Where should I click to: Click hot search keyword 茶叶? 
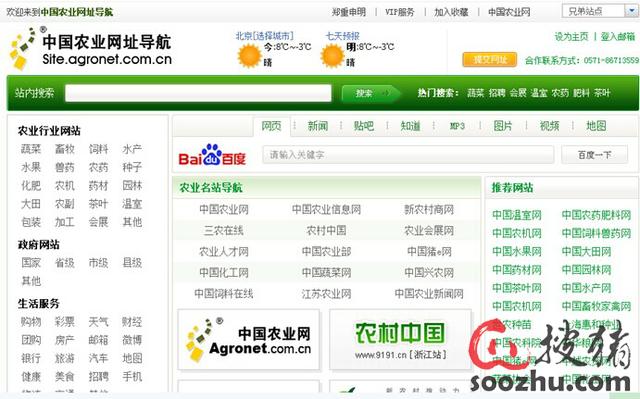[602, 93]
